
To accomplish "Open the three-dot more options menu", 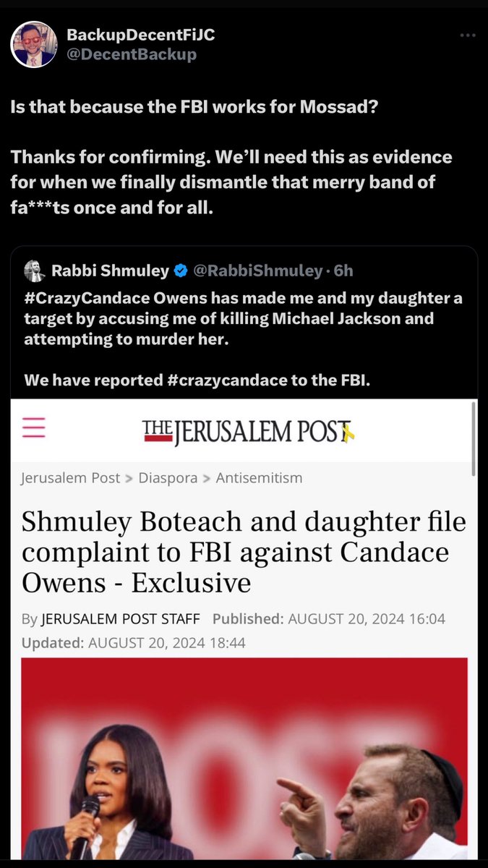I will (468, 35).
